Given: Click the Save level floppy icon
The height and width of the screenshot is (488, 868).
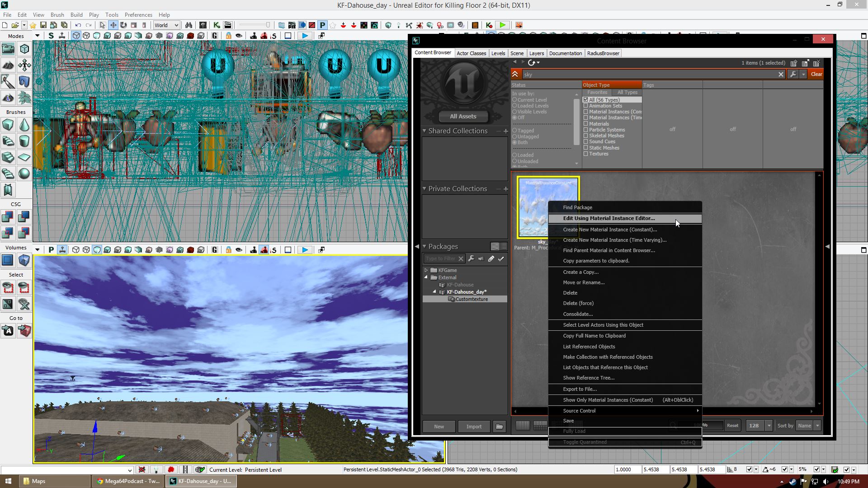Looking at the screenshot, I should (x=43, y=25).
